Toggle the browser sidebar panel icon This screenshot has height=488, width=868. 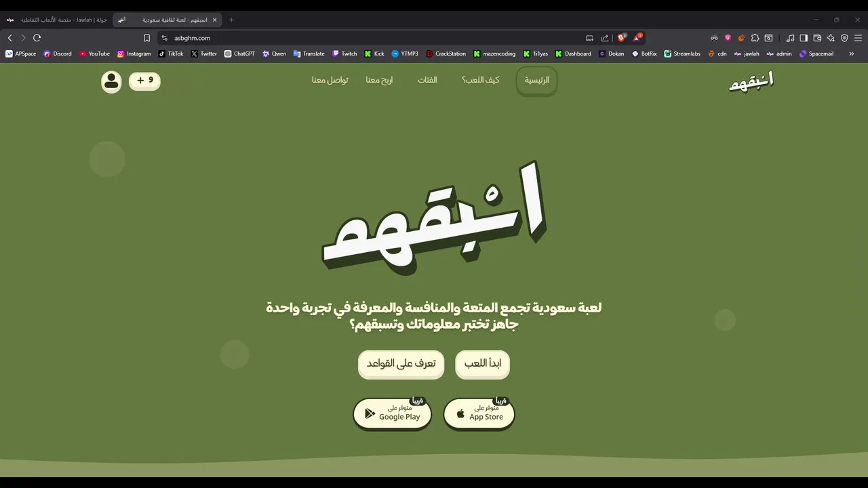(804, 38)
